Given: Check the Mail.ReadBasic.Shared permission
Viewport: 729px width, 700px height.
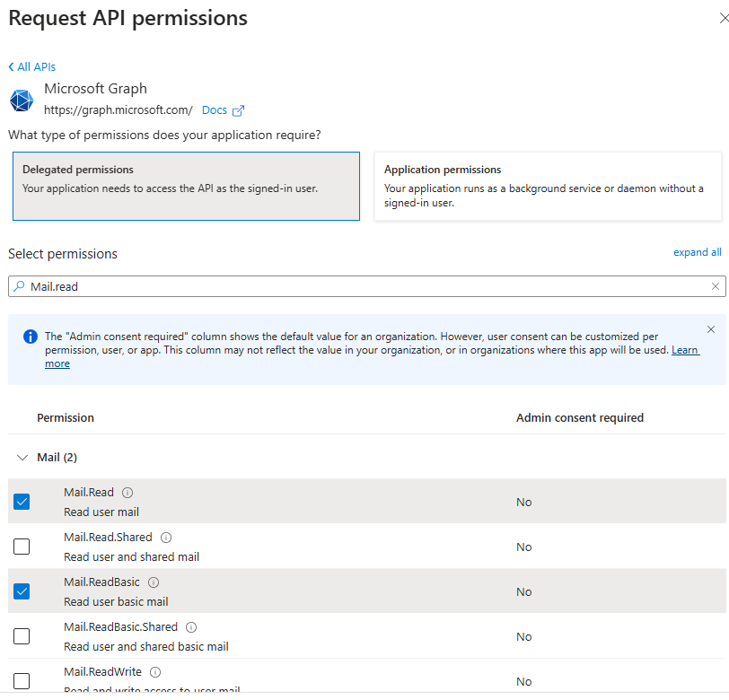Looking at the screenshot, I should (x=22, y=636).
